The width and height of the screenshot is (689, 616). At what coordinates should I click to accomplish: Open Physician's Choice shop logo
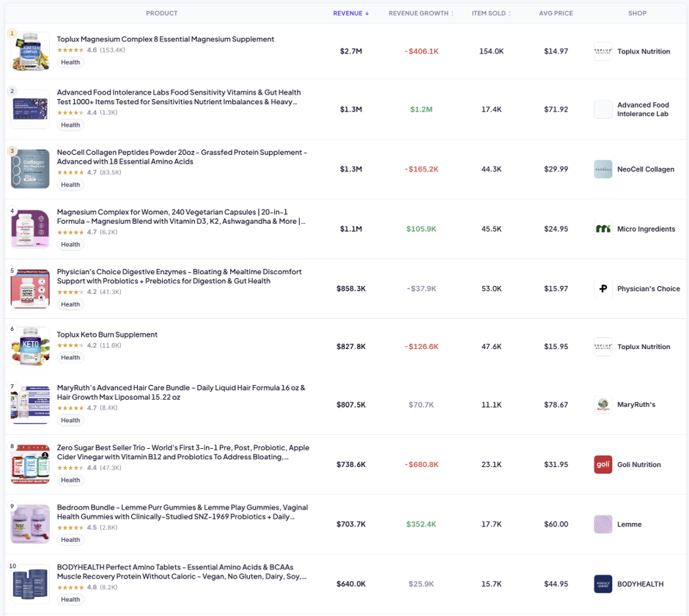pyautogui.click(x=603, y=289)
